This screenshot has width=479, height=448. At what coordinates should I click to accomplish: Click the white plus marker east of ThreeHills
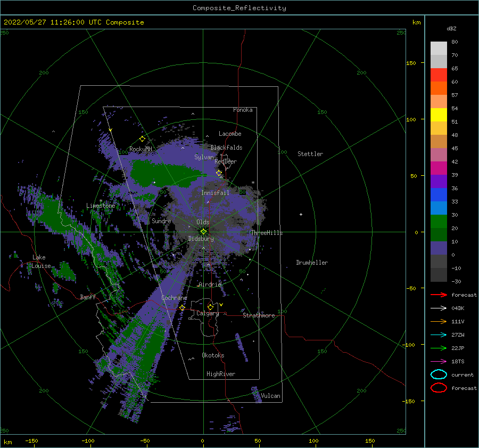(301, 214)
